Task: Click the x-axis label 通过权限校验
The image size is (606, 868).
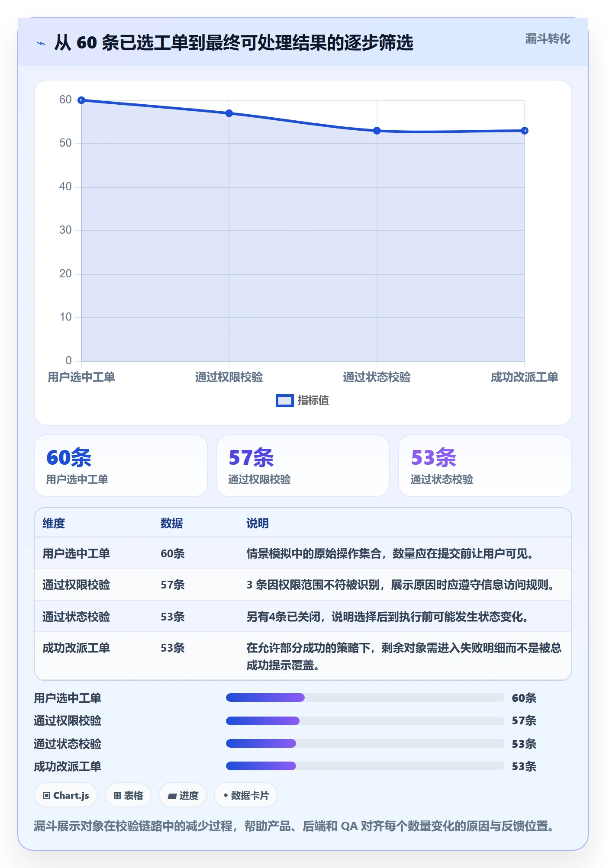Action: [229, 377]
